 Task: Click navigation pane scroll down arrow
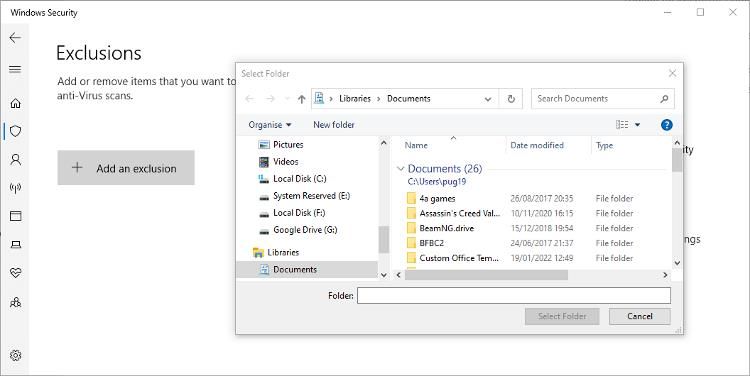[x=384, y=275]
